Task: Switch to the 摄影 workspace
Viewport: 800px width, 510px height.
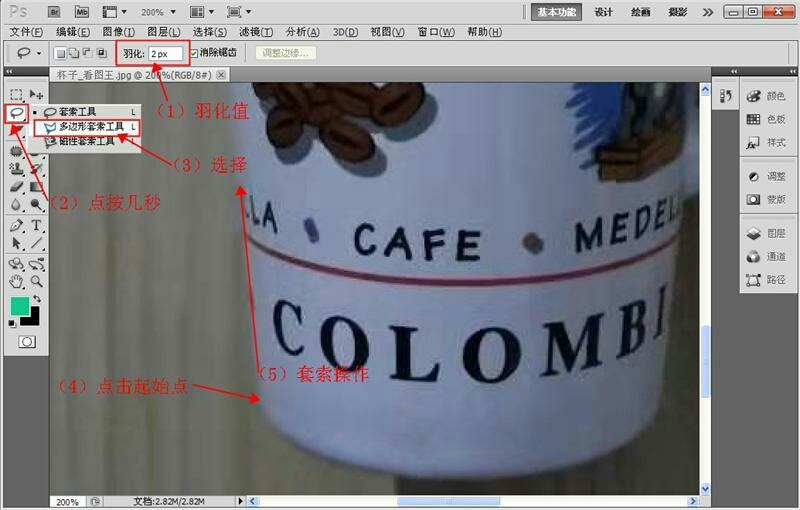Action: tap(678, 12)
